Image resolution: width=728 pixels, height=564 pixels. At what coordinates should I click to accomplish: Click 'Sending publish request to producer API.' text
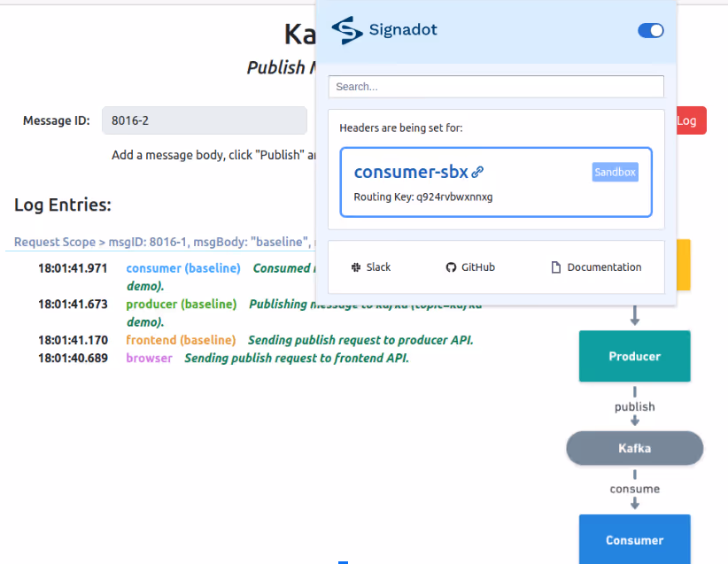tap(360, 340)
